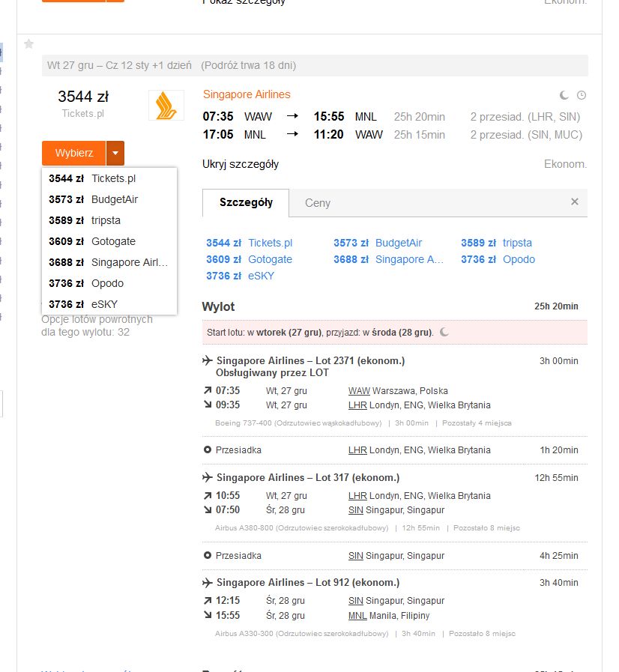Open the Singapore Airlines name link
Screen dimensions: 619x672
tap(247, 94)
